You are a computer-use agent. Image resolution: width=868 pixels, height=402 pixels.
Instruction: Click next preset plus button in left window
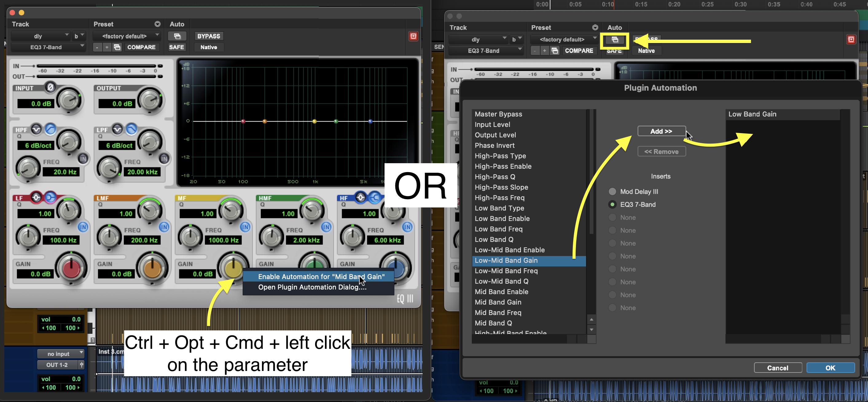[107, 47]
